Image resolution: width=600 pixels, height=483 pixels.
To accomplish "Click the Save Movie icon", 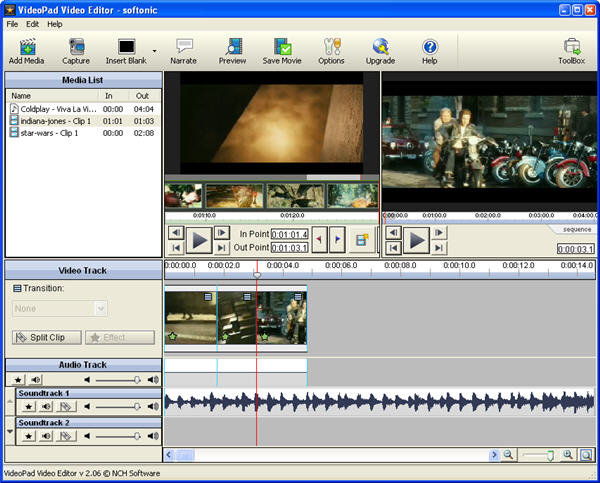I will coord(282,47).
